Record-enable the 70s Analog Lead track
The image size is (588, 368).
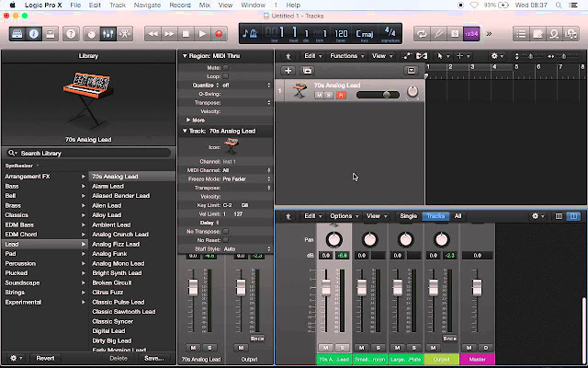341,96
